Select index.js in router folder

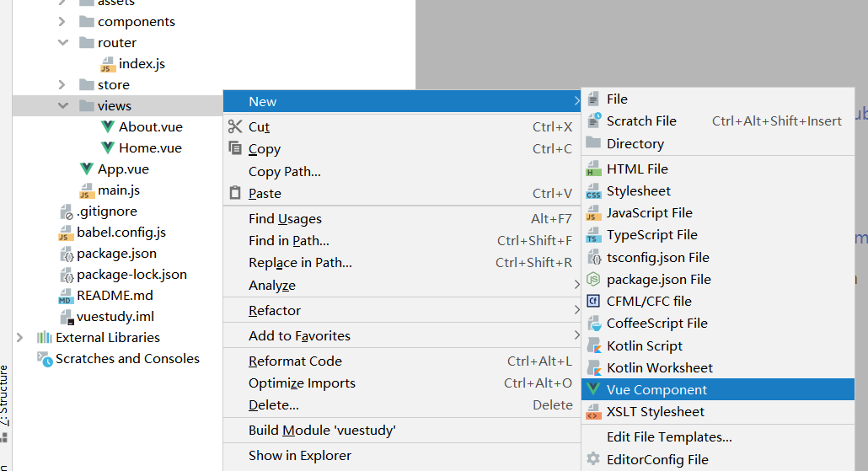(x=142, y=64)
